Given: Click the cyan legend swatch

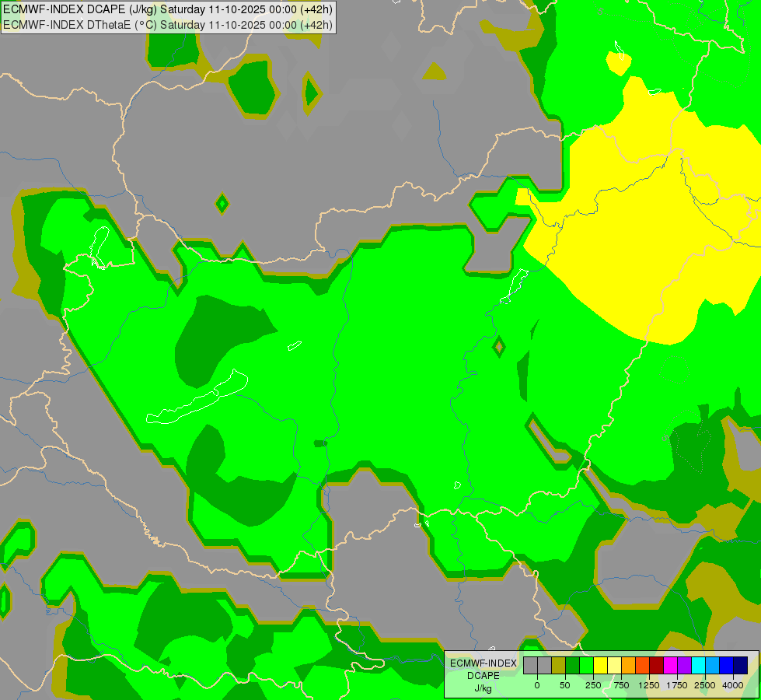Looking at the screenshot, I should [x=698, y=665].
